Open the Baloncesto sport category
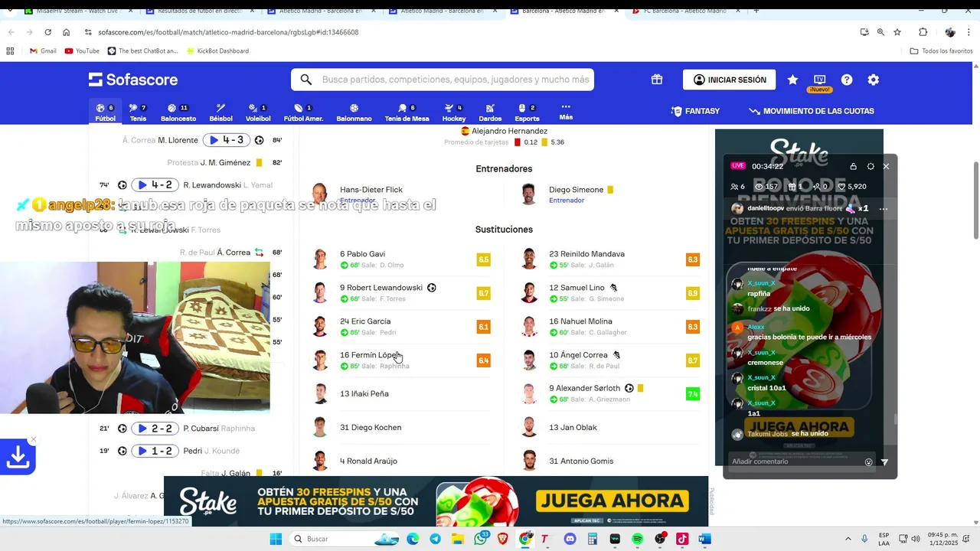980x551 pixels. coord(178,112)
